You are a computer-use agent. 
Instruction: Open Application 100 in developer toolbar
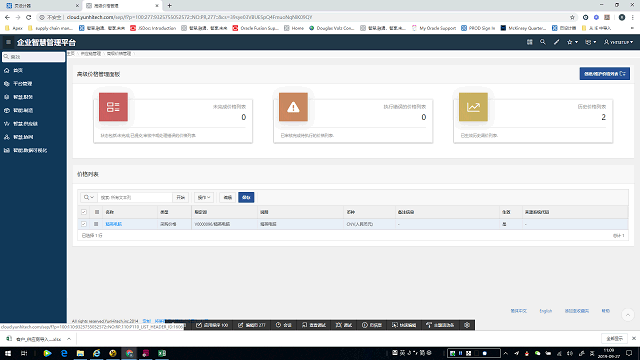tap(212, 325)
